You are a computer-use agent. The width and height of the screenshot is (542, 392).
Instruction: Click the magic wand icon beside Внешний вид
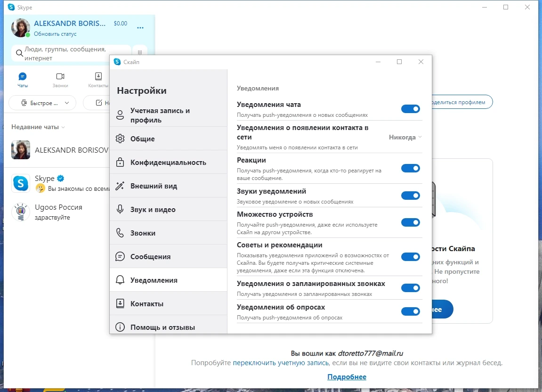[120, 186]
